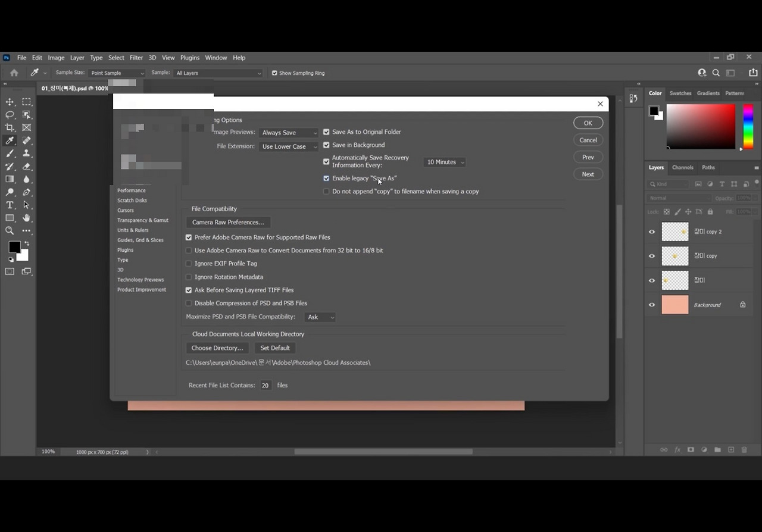Select the Horizontal Type tool in the toolbox

tap(10, 205)
